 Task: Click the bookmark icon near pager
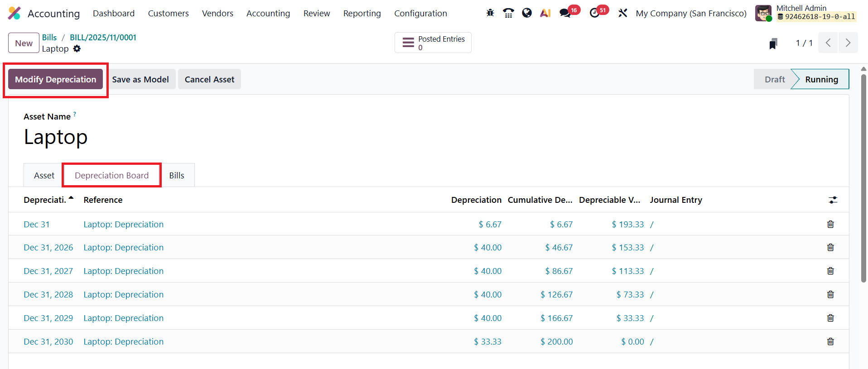[773, 43]
